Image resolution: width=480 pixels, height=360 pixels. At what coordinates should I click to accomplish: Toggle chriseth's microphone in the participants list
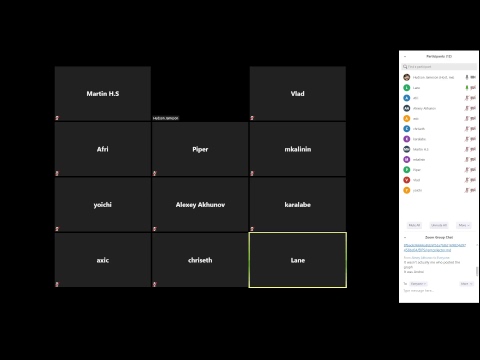[x=467, y=129]
